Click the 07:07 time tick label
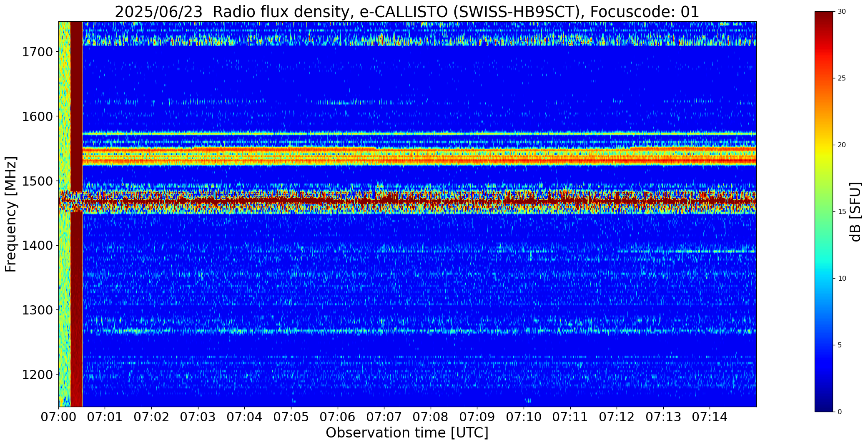 [384, 417]
